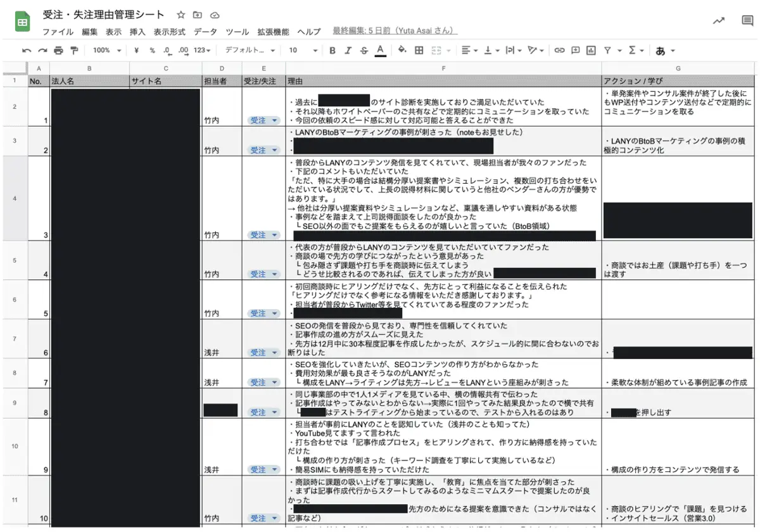This screenshot has height=532, width=760.
Task: Open the fill color picker
Action: 402,51
